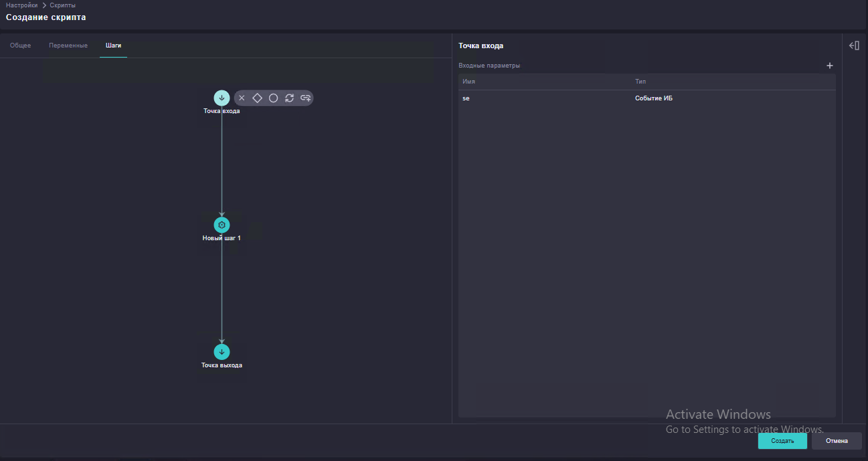The width and height of the screenshot is (868, 461).
Task: Click the X icon in the node toolbar
Action: (x=242, y=98)
